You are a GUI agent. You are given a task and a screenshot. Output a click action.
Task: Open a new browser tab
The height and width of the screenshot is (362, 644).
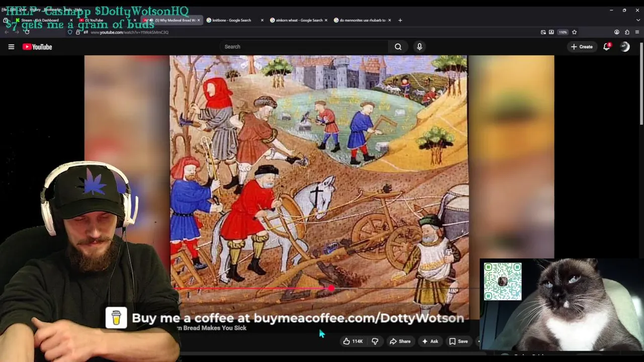click(400, 20)
